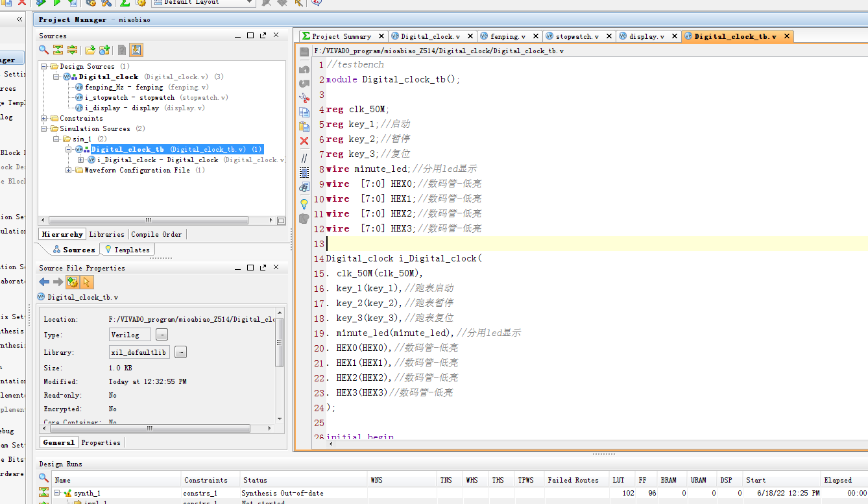This screenshot has width=868, height=504.
Task: Click the browse button next to xil_defaultlib library
Action: [181, 352]
